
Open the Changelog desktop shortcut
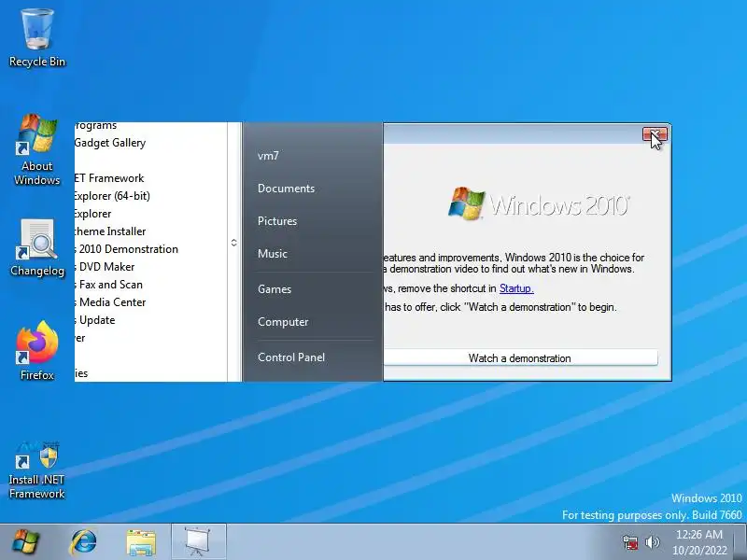click(x=37, y=248)
